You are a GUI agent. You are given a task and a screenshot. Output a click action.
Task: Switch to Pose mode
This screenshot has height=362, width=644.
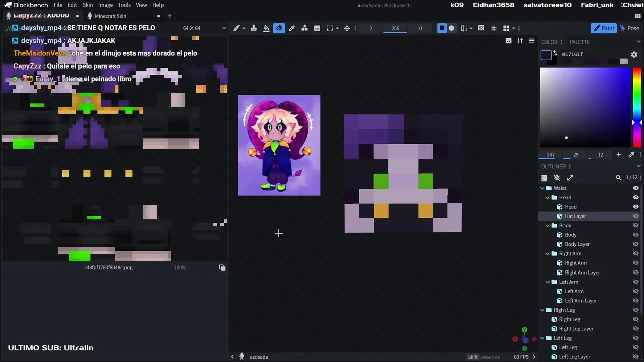(630, 28)
